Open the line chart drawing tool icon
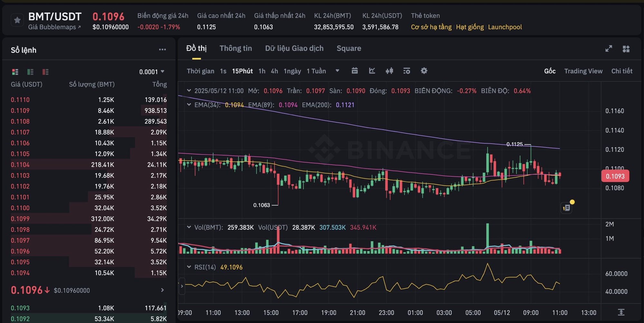 pos(372,71)
